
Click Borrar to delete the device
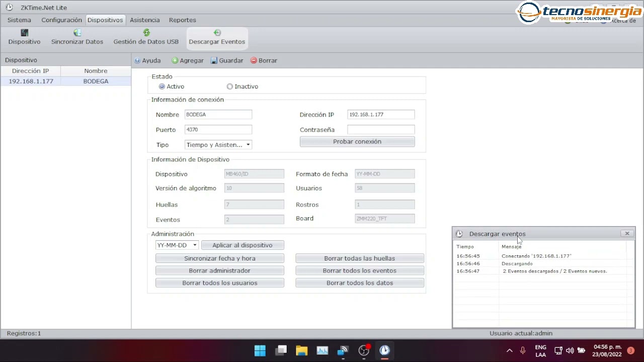point(264,60)
